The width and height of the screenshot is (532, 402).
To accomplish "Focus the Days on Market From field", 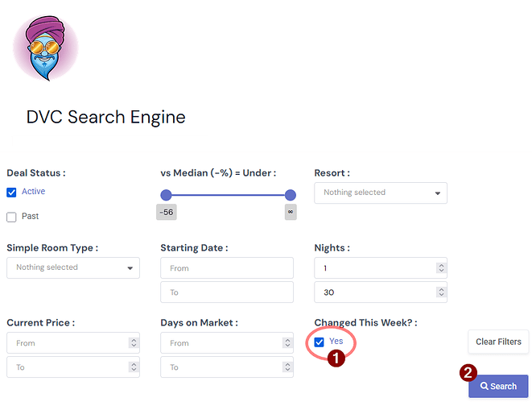I will point(221,343).
